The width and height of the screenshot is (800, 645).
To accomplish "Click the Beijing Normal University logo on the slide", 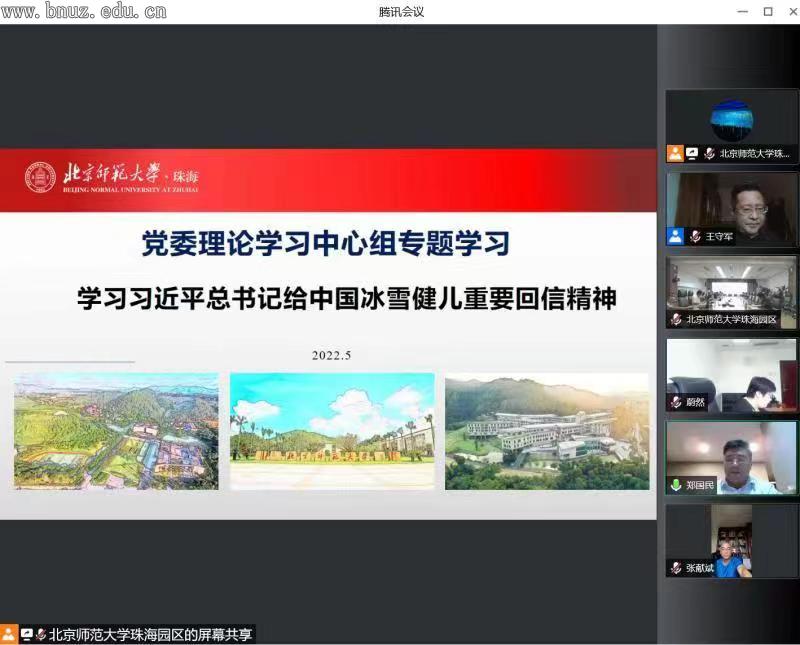I will pyautogui.click(x=41, y=177).
